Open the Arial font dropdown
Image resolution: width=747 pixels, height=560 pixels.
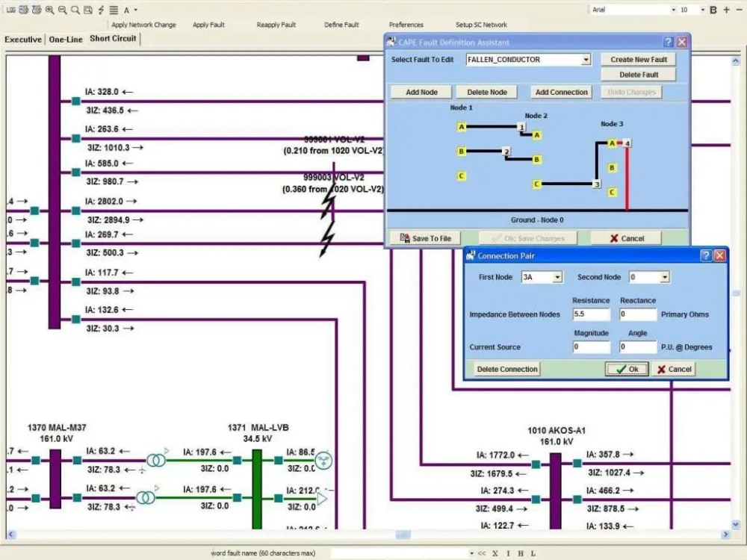pyautogui.click(x=673, y=10)
